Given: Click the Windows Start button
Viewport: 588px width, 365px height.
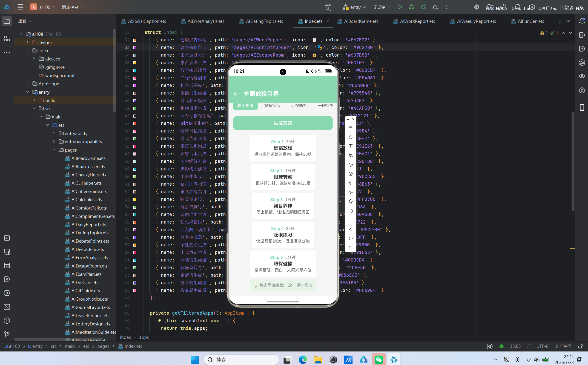Looking at the screenshot, I should coord(195,360).
